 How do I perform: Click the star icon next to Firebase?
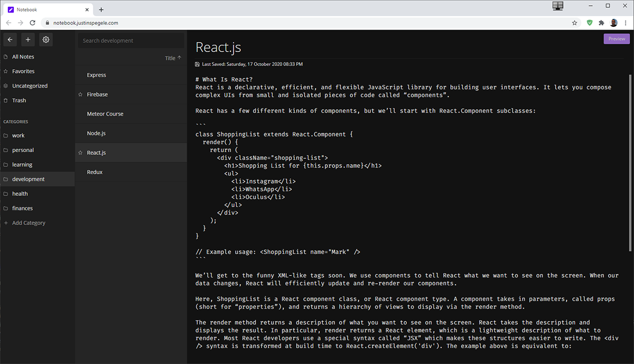click(80, 95)
